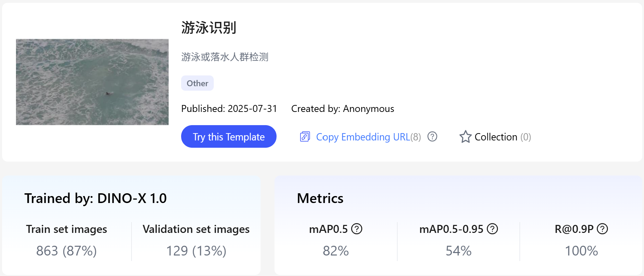Click the 54% mAP0.5-0.95 value
Image resolution: width=644 pixels, height=276 pixels.
pyautogui.click(x=458, y=251)
